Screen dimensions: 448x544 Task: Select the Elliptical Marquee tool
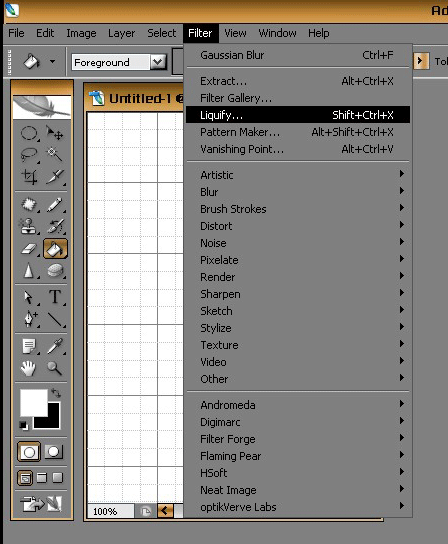pos(29,133)
